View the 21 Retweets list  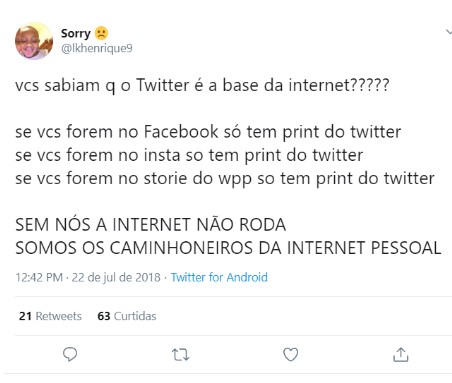50,316
